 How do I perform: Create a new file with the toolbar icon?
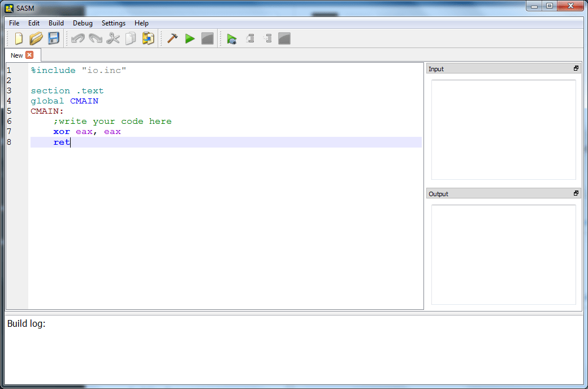point(18,38)
